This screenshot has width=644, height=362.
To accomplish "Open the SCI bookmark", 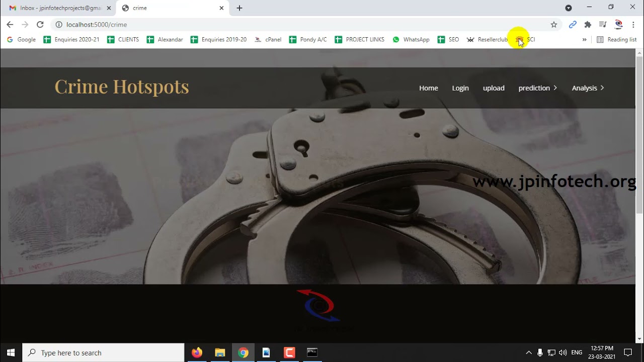I will (526, 40).
